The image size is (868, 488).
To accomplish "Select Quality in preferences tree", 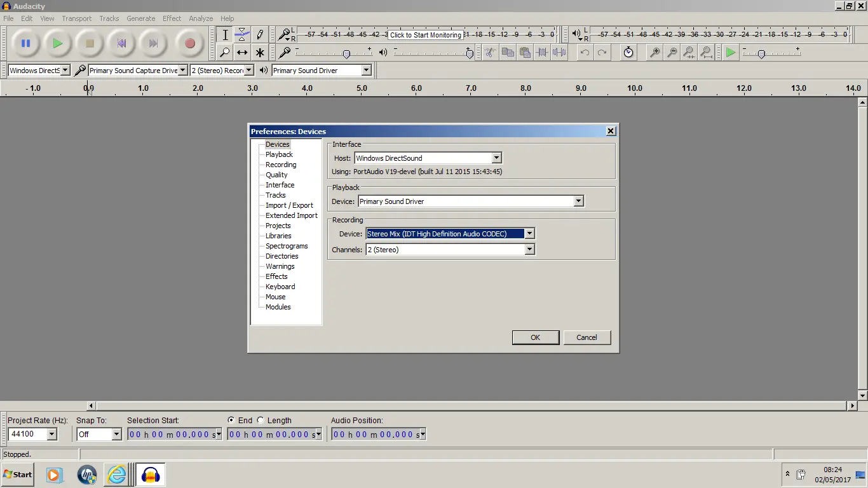I will pos(276,175).
